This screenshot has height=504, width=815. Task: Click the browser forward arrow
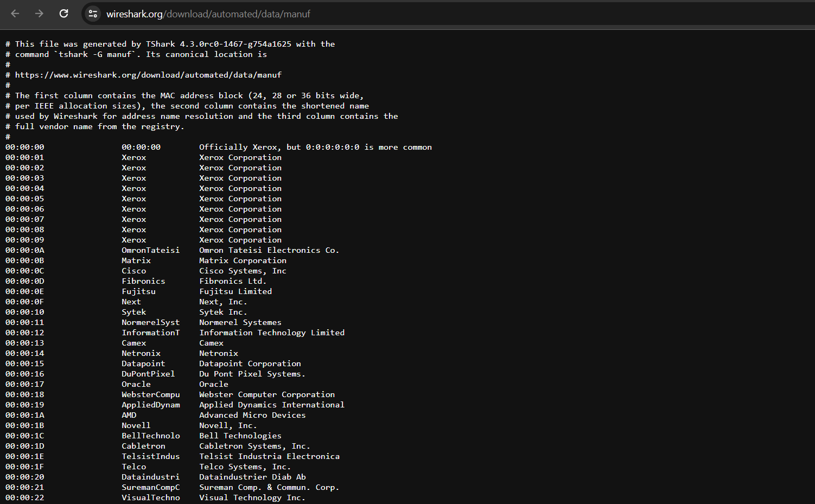click(39, 14)
